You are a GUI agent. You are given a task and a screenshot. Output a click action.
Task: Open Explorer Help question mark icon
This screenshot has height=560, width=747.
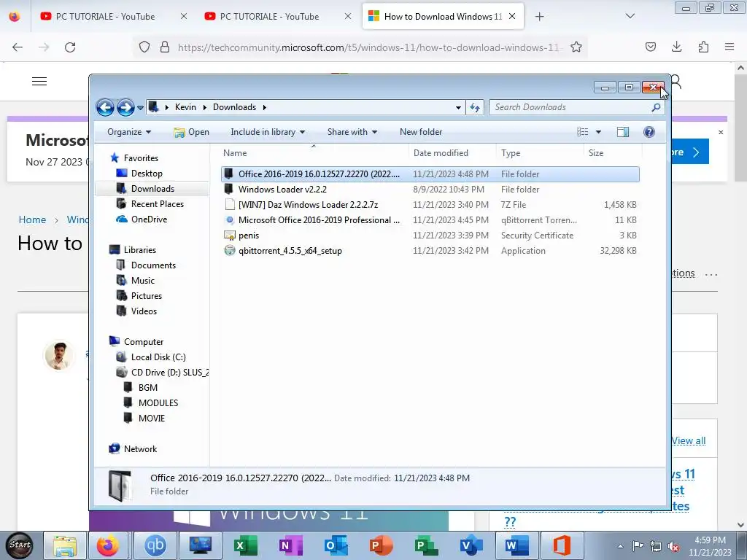649,132
